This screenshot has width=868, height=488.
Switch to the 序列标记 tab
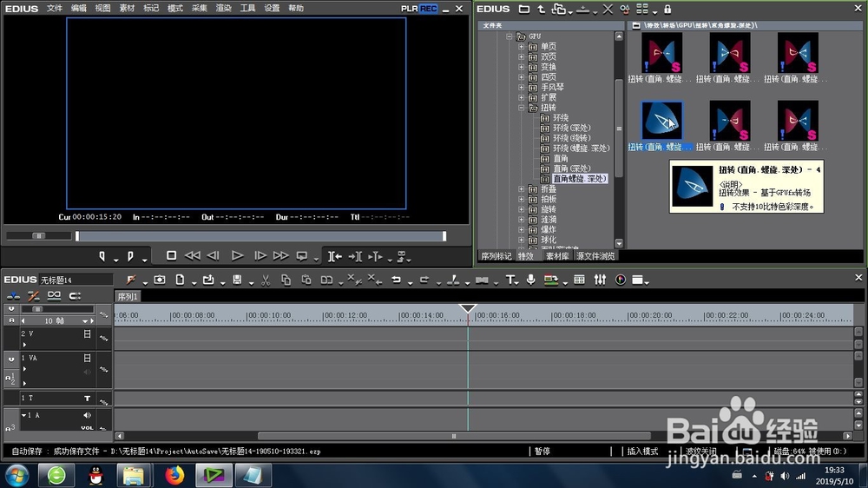click(496, 256)
